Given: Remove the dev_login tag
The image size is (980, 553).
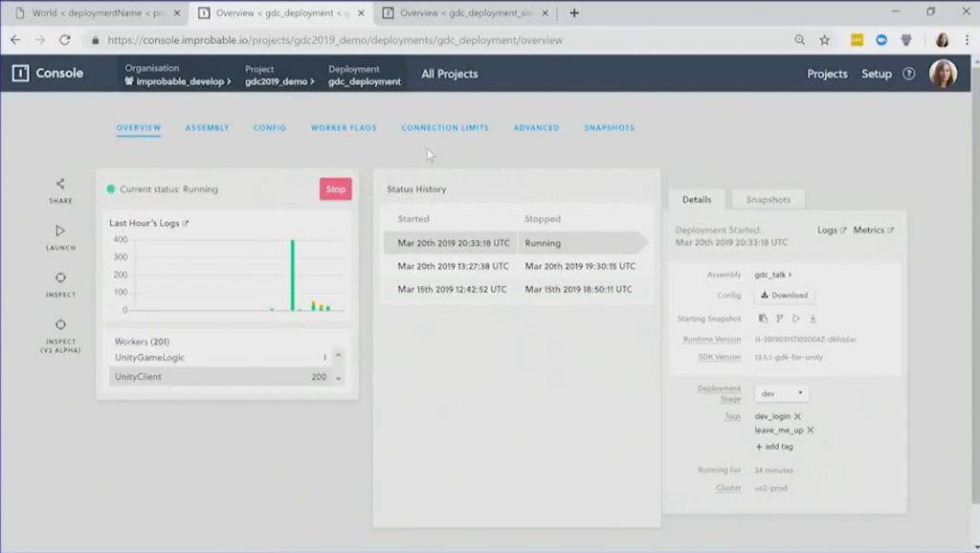Looking at the screenshot, I should click(797, 416).
